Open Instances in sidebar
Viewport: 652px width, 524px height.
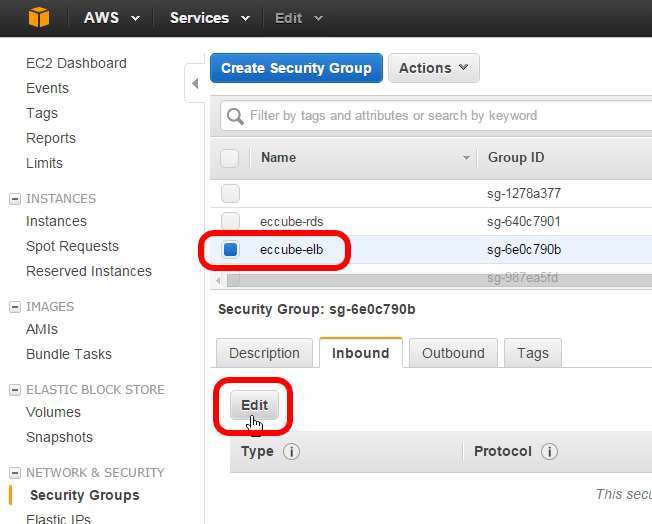(57, 221)
